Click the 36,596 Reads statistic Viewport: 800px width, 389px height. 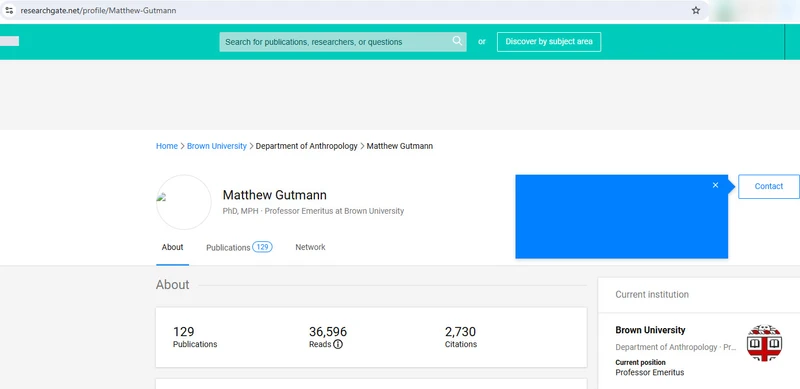328,337
